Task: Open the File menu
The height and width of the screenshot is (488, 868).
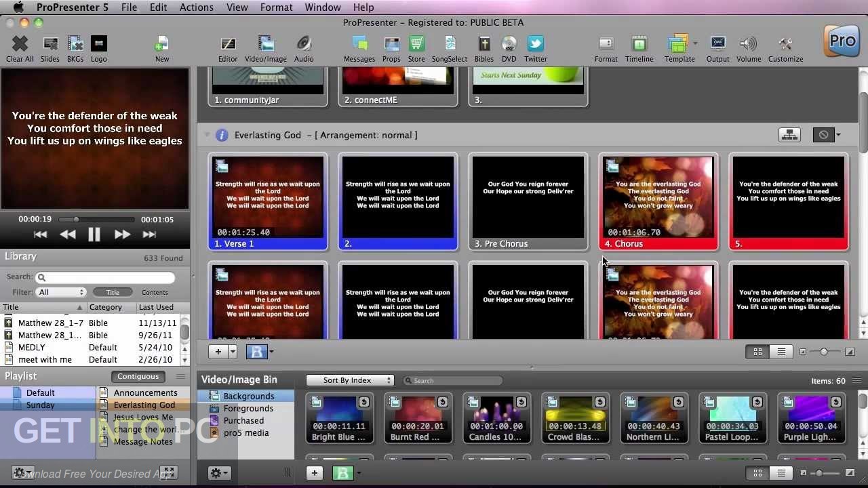Action: pos(129,7)
